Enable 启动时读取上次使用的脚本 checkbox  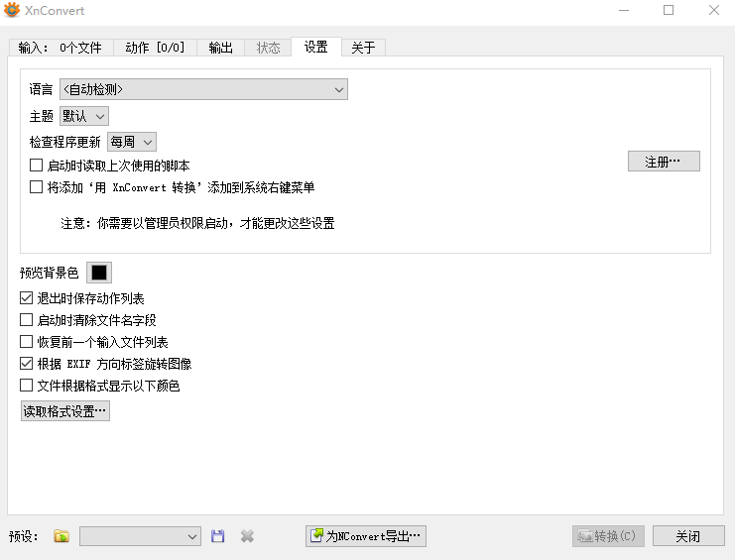click(36, 166)
